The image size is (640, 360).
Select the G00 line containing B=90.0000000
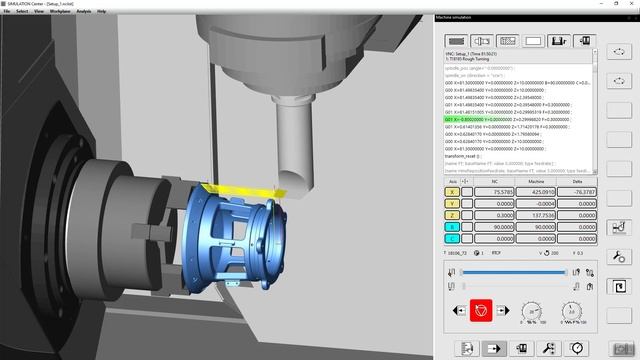click(518, 83)
